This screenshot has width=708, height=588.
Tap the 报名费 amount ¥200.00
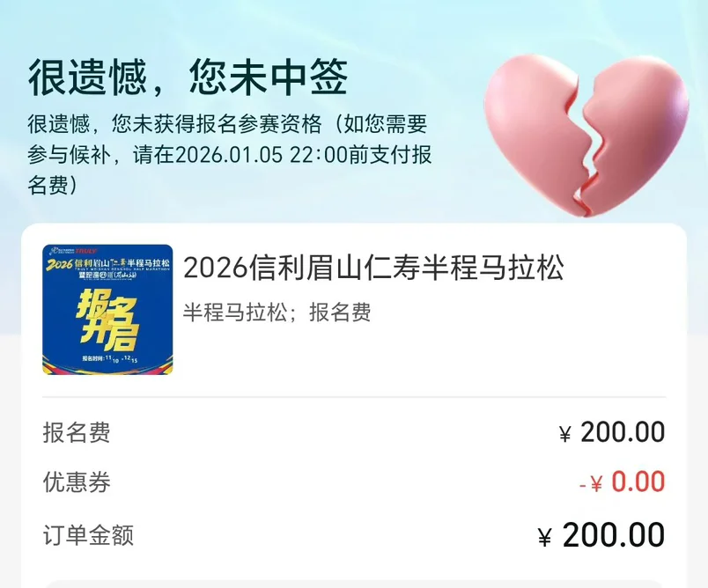612,432
